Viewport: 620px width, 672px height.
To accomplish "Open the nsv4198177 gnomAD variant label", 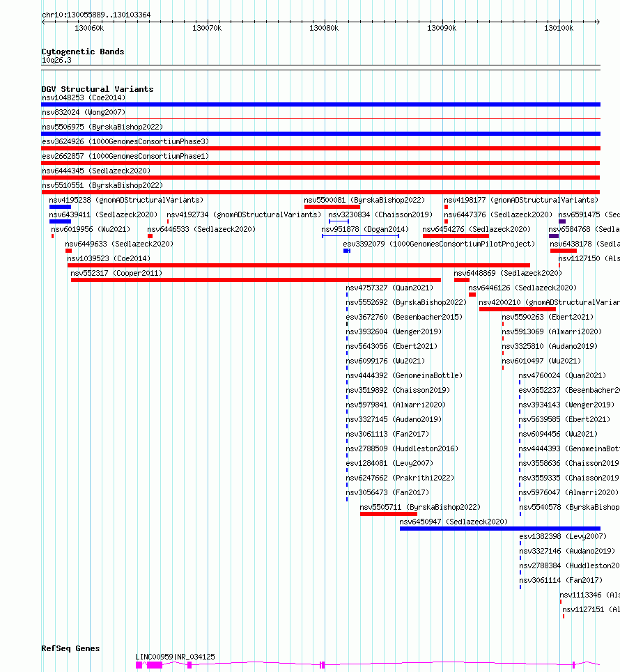I will pyautogui.click(x=521, y=200).
